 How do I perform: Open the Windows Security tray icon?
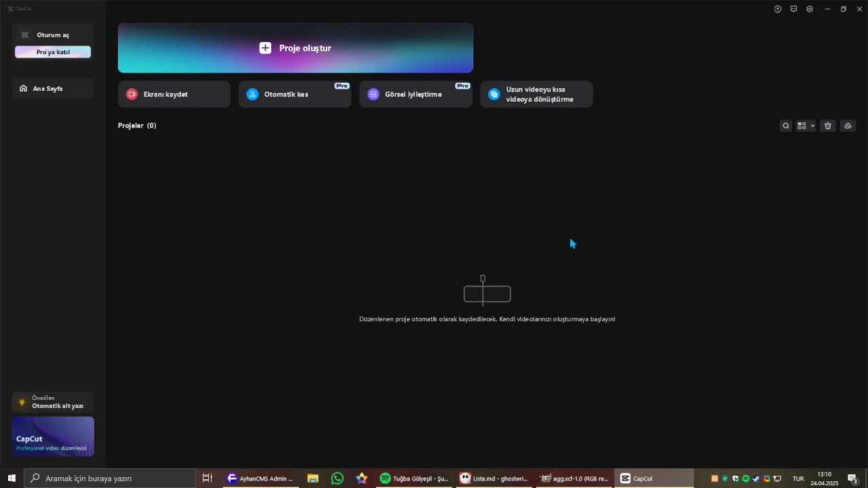735,479
